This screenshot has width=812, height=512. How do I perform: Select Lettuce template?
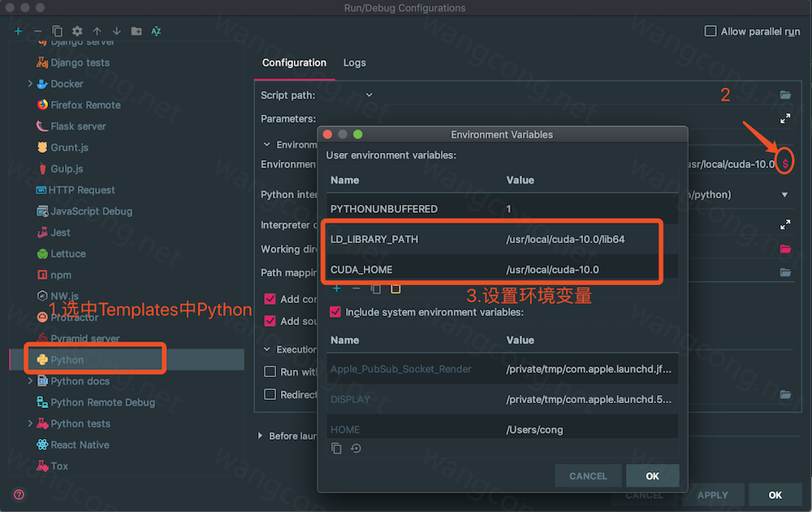61,254
